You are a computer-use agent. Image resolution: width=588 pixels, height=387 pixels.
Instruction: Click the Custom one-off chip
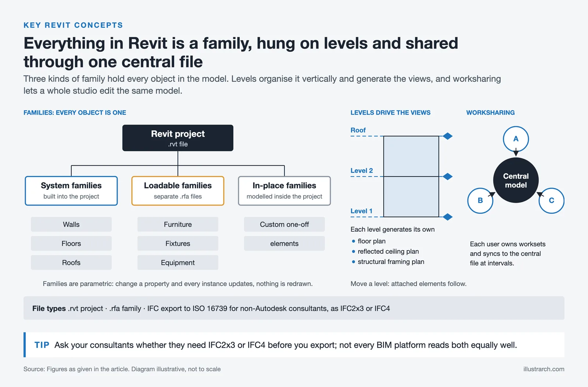point(284,224)
